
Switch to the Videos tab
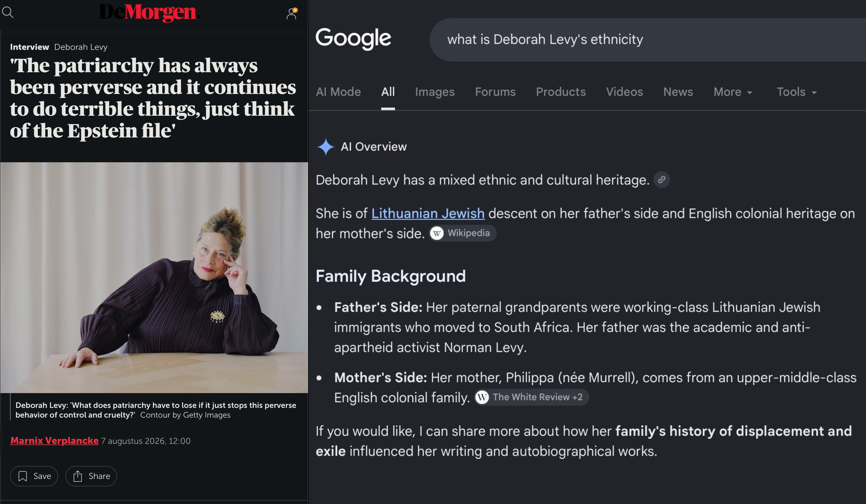pos(624,92)
